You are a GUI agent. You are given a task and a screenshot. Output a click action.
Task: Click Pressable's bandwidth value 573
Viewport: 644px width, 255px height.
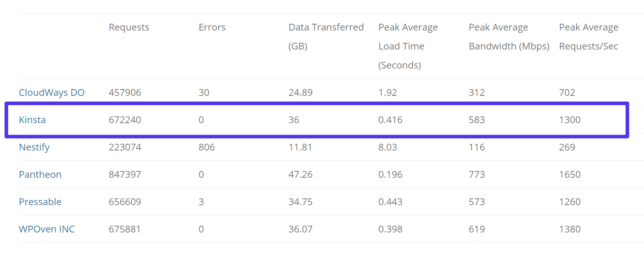point(476,202)
